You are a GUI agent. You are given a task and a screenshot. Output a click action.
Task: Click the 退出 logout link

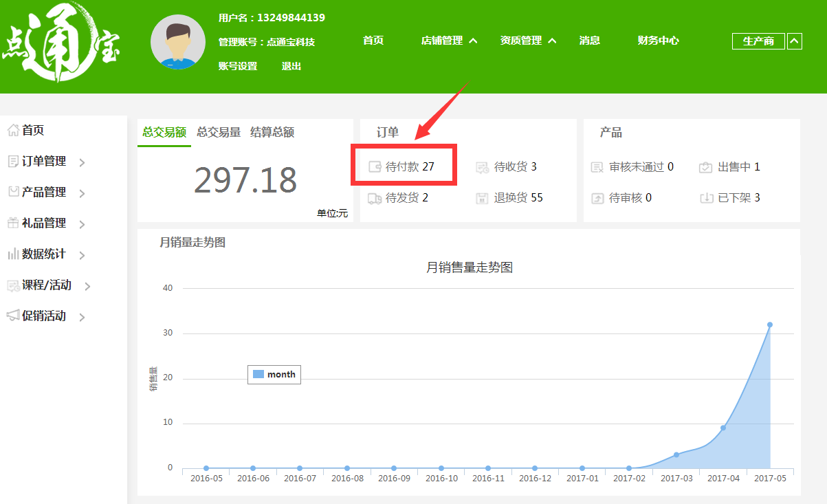tap(291, 66)
